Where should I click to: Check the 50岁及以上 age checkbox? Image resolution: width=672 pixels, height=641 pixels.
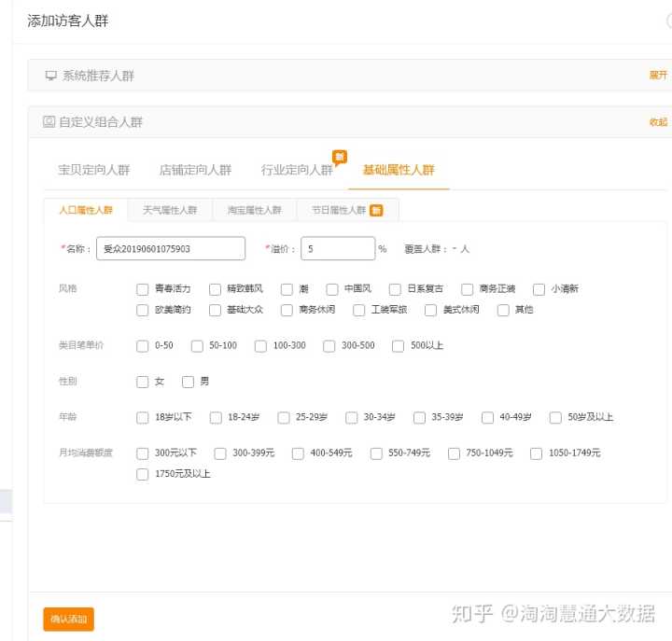pos(556,418)
